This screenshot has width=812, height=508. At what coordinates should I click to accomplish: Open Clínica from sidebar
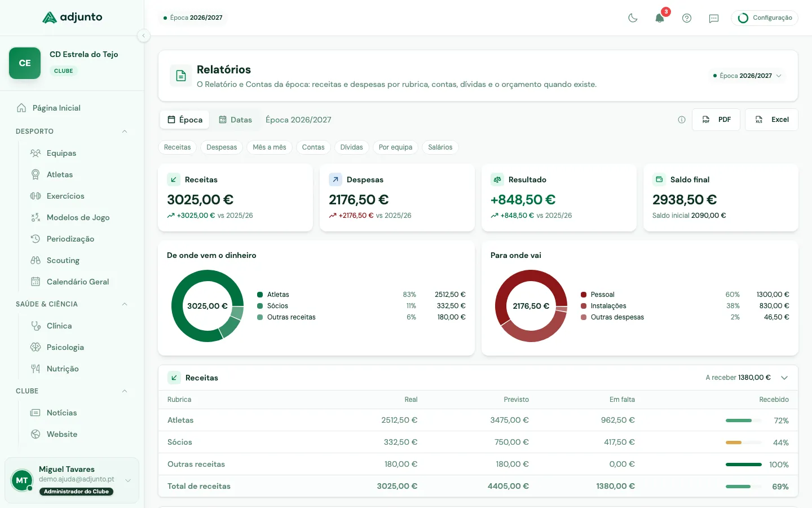coord(79,326)
